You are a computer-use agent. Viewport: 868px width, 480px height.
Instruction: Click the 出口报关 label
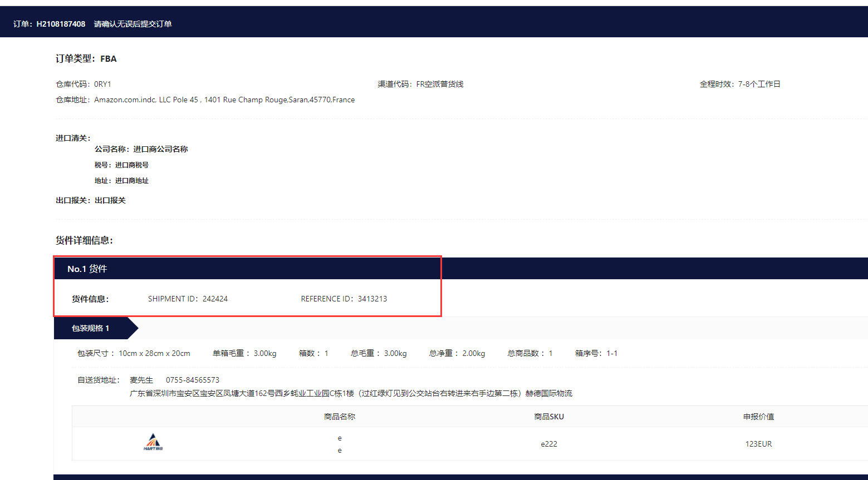pyautogui.click(x=68, y=200)
